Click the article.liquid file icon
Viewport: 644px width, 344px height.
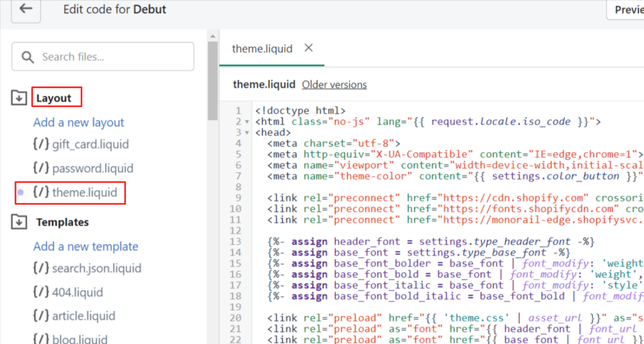41,316
